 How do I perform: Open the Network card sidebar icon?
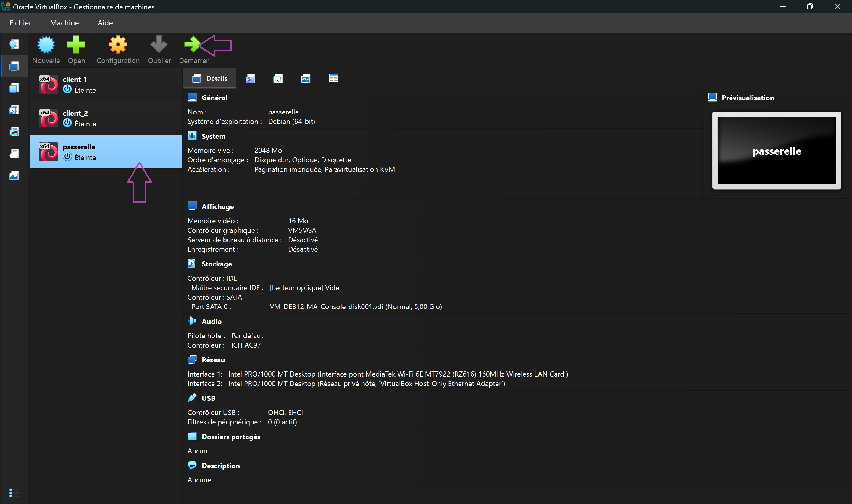[14, 132]
